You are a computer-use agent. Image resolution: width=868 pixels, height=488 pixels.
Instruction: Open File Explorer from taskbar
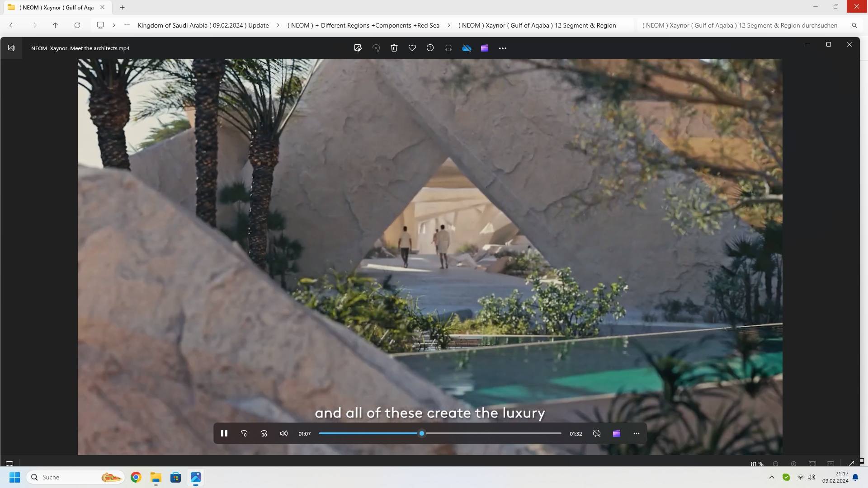156,477
